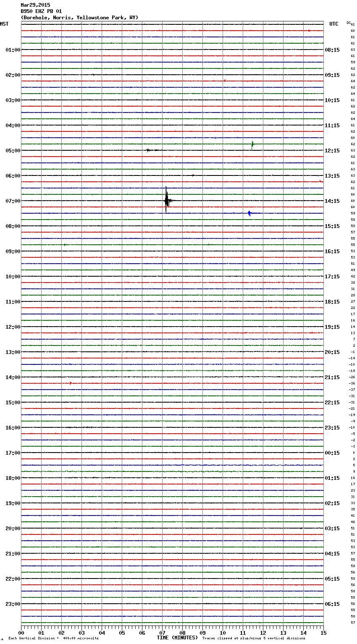Select the 08:00 MST row label
The height and width of the screenshot is (644, 357).
click(x=13, y=226)
